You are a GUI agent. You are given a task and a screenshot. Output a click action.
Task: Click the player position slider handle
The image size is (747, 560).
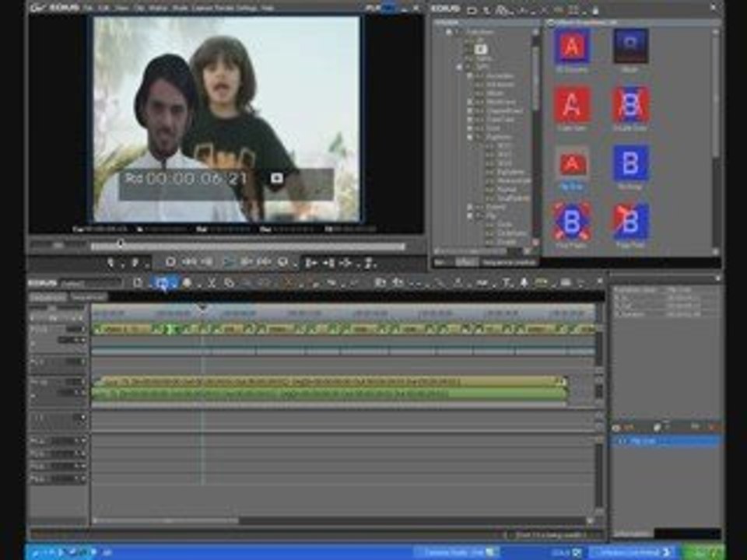tap(121, 244)
